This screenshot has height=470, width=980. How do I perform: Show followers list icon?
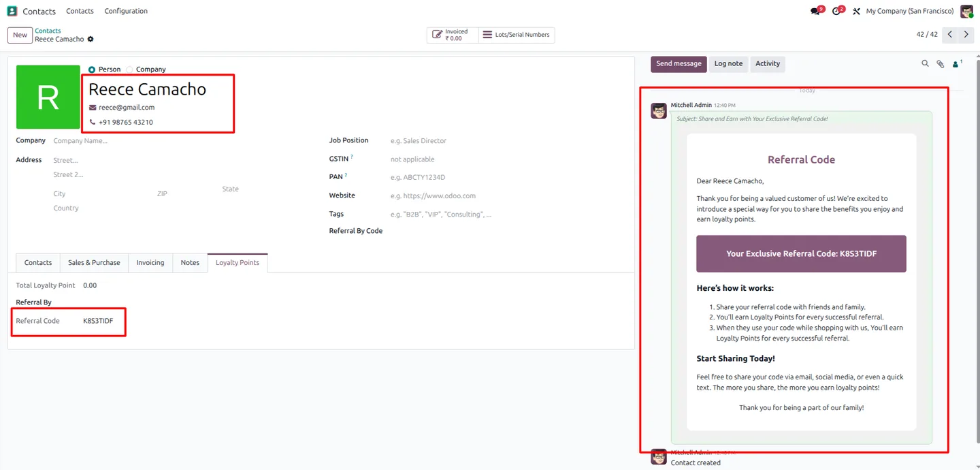(x=957, y=63)
